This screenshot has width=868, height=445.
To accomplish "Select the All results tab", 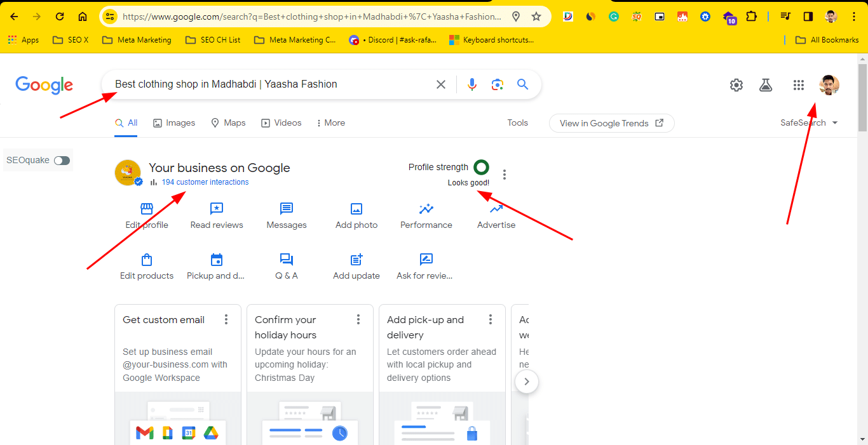I will (126, 123).
